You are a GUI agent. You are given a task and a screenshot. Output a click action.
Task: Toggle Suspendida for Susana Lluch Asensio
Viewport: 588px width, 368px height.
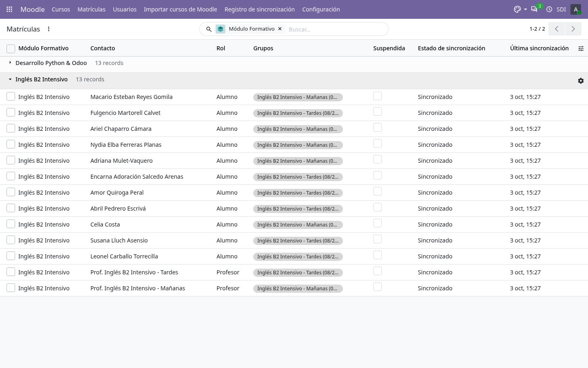(x=377, y=239)
